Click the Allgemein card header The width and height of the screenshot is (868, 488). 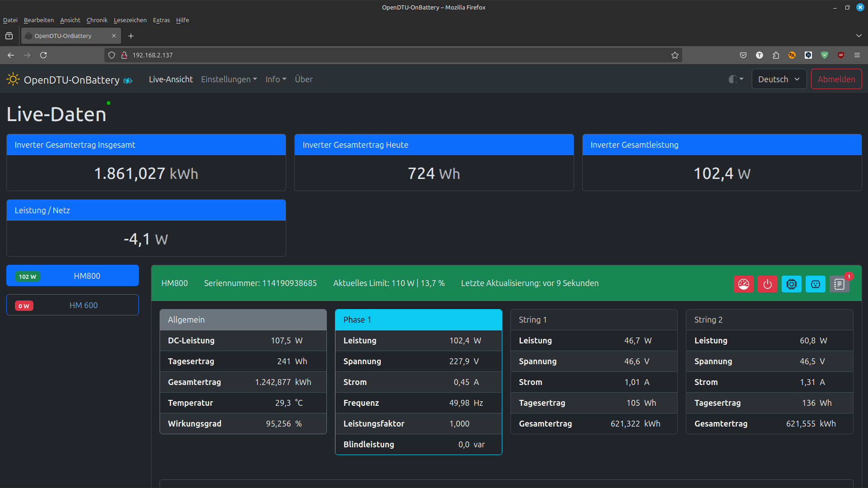click(x=243, y=320)
